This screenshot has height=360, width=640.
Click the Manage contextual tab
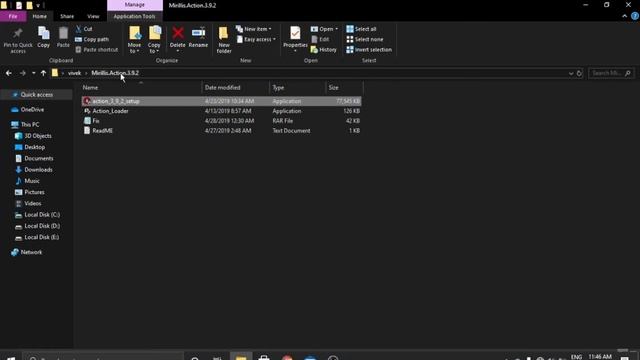pyautogui.click(x=135, y=5)
